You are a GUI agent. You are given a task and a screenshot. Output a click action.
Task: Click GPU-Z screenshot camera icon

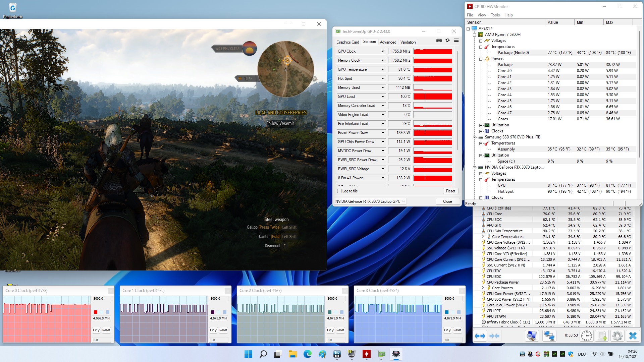[439, 41]
